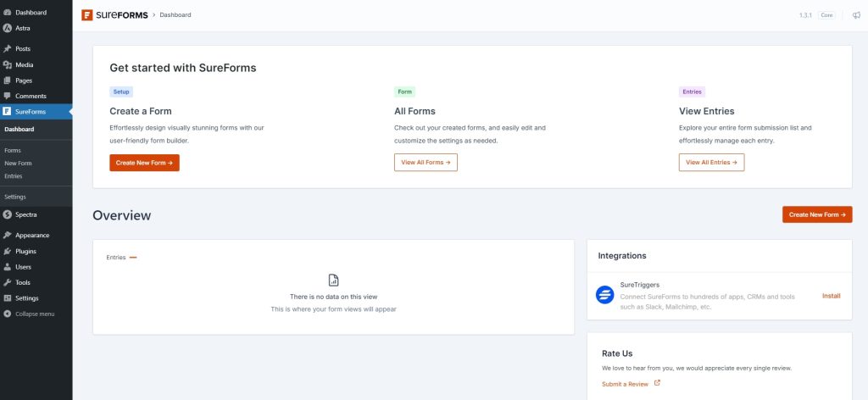This screenshot has width=868, height=400.
Task: Click Create New Form beside Overview heading
Action: [817, 214]
